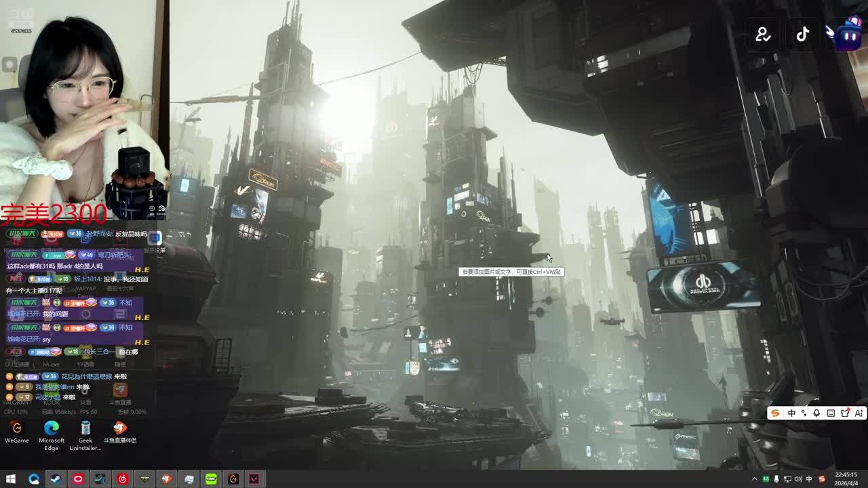Click the Sogou voice input microphone icon
The height and width of the screenshot is (488, 868).
coord(816,413)
